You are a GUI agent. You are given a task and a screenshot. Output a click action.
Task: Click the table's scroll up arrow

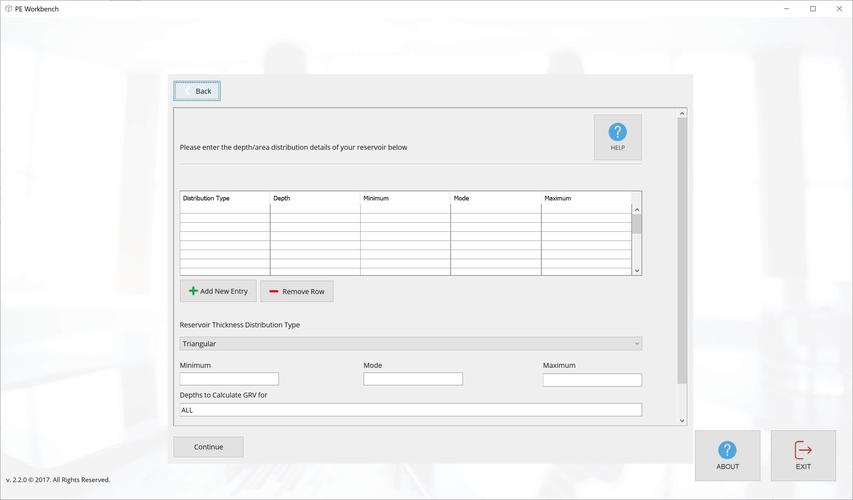(637, 209)
